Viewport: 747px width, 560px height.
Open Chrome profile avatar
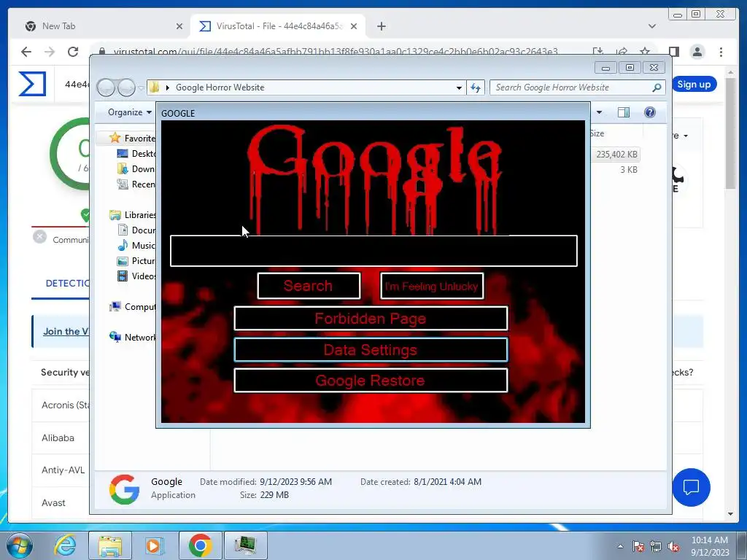(697, 52)
